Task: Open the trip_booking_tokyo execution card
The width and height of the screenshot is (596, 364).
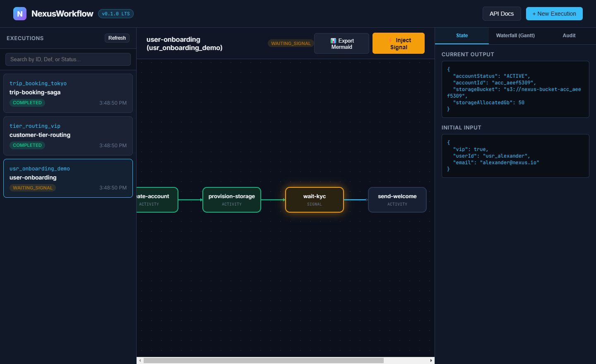Action: click(x=68, y=93)
